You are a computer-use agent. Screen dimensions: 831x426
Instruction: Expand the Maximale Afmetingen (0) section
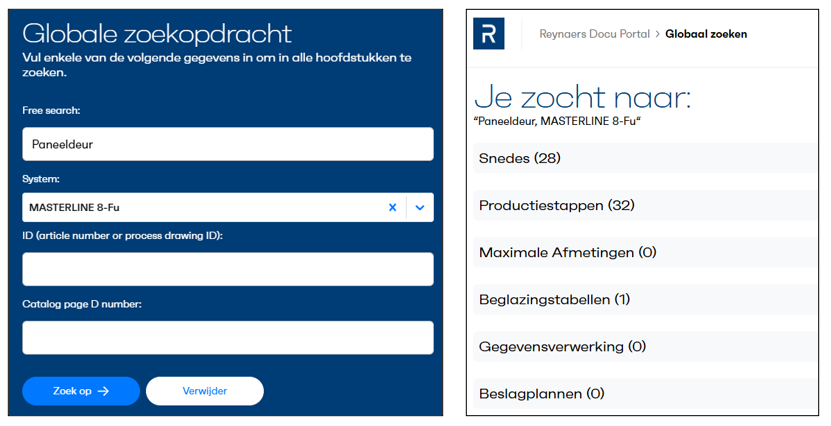(x=645, y=252)
